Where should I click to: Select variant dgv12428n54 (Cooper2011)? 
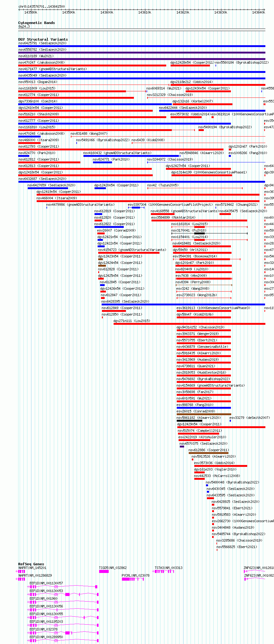pos(192,62)
